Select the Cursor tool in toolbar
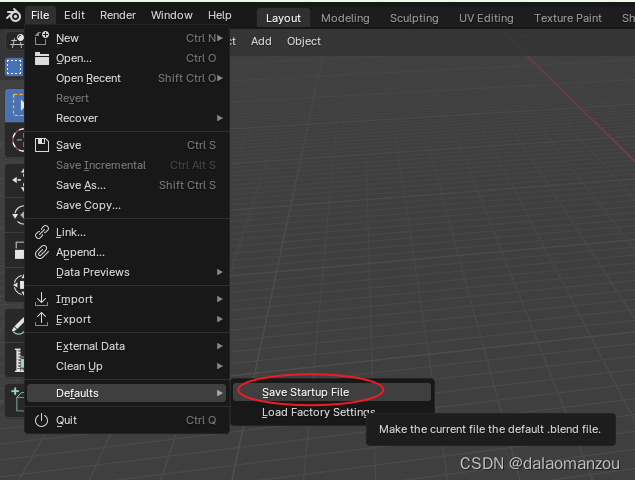Viewport: 635px width, 480px height. pos(17,140)
